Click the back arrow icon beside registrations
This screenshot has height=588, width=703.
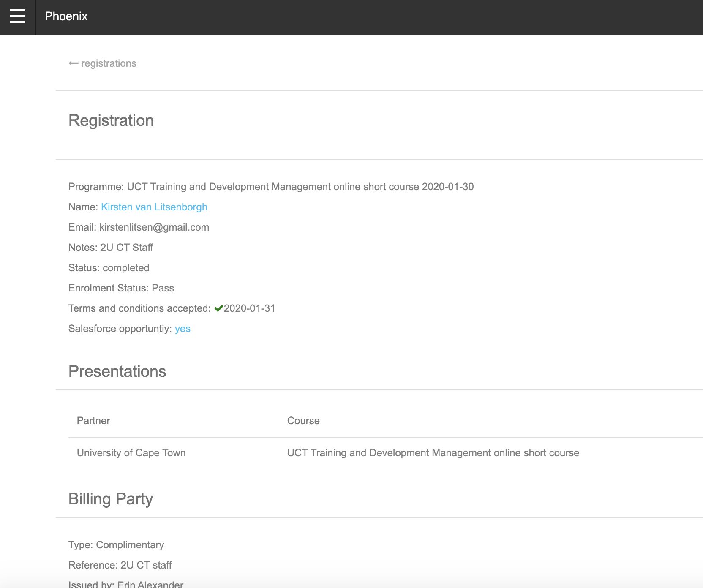click(74, 63)
